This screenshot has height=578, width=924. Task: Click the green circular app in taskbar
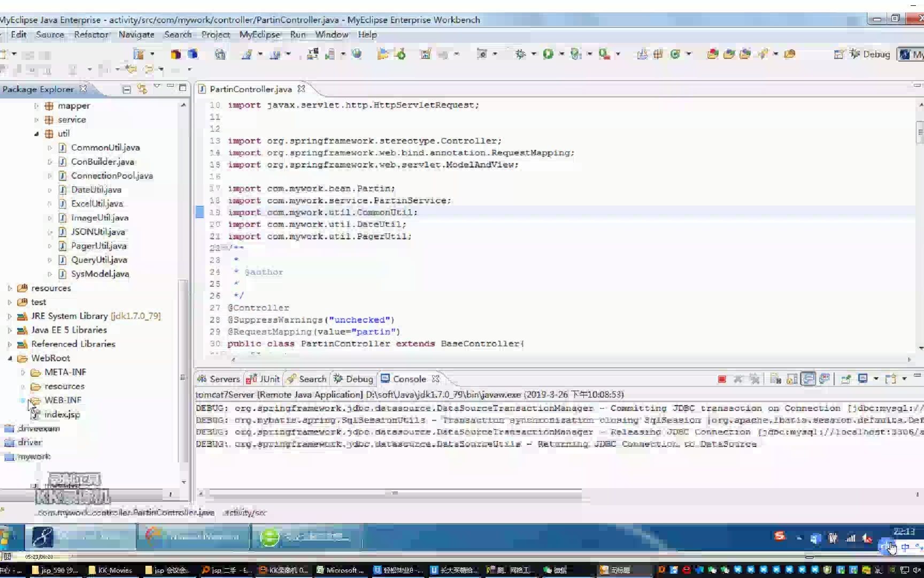[x=269, y=537]
